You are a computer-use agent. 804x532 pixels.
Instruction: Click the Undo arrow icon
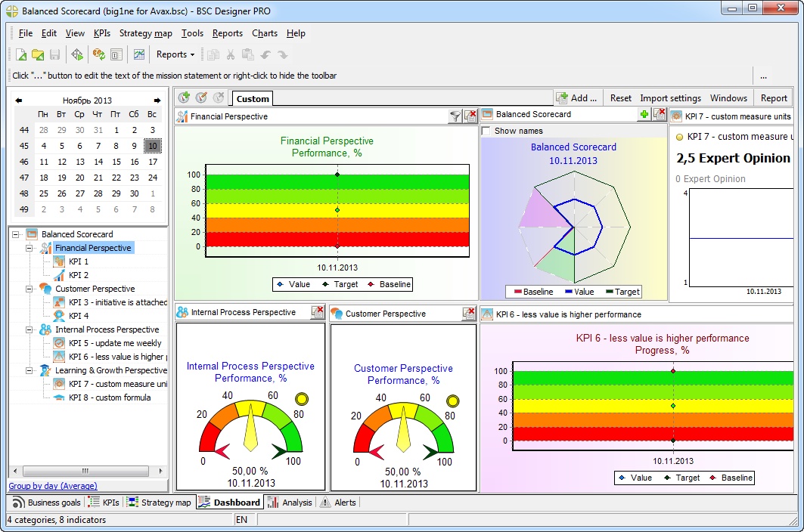[x=265, y=54]
